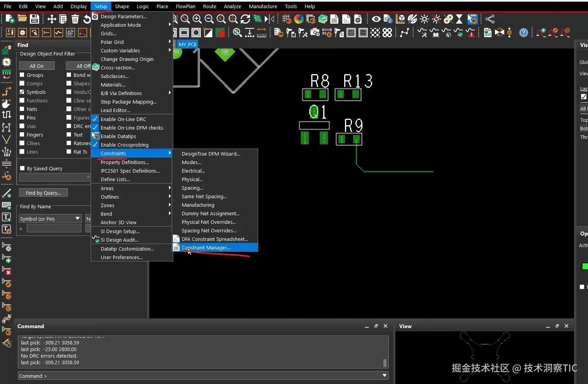Image resolution: width=588 pixels, height=384 pixels.
Task: Click the Save file toolbar icon
Action: pos(34,19)
